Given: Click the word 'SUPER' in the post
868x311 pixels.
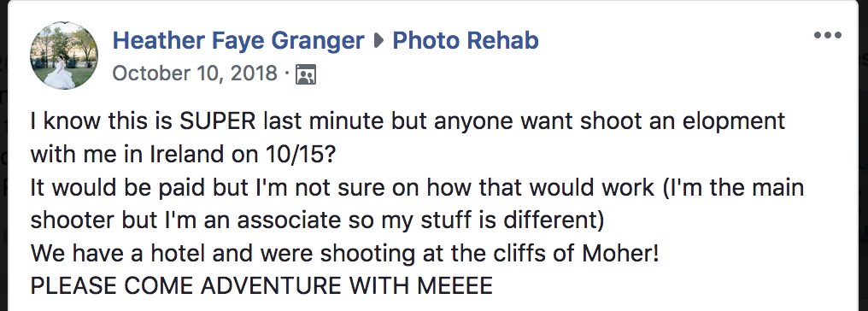Looking at the screenshot, I should 218,121.
